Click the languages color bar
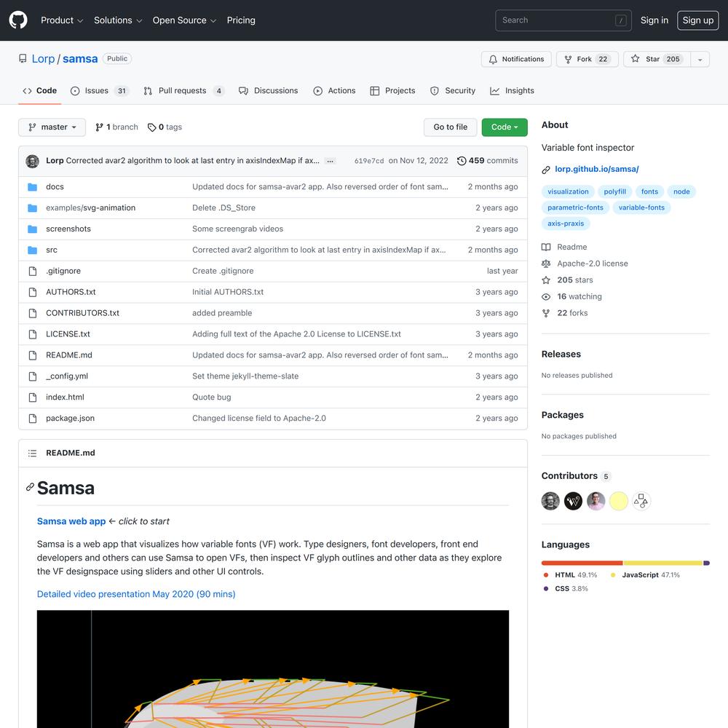 [625, 563]
